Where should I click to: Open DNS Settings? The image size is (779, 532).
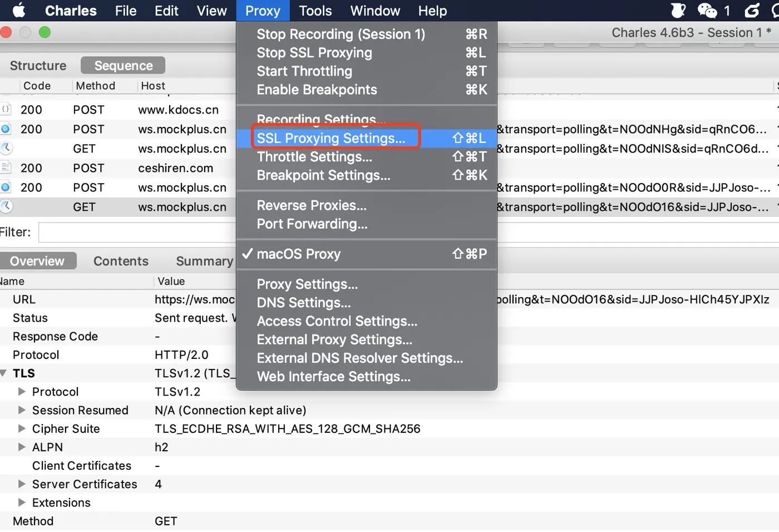pyautogui.click(x=366, y=303)
